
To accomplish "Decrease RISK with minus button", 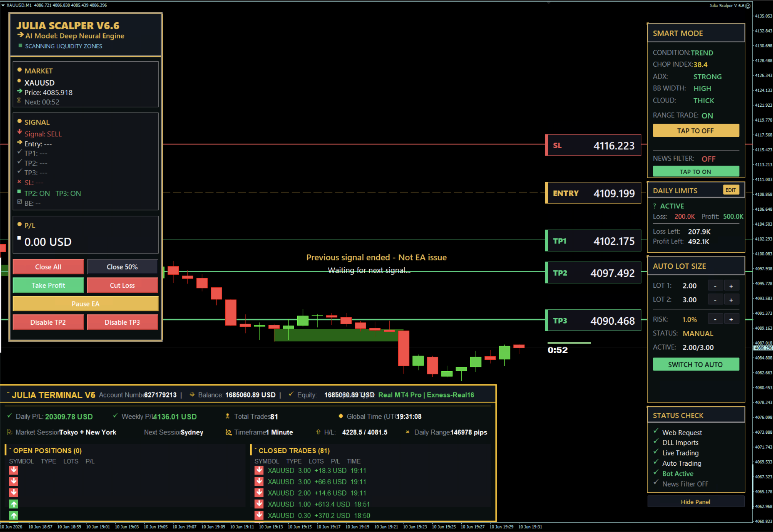I will tap(715, 319).
